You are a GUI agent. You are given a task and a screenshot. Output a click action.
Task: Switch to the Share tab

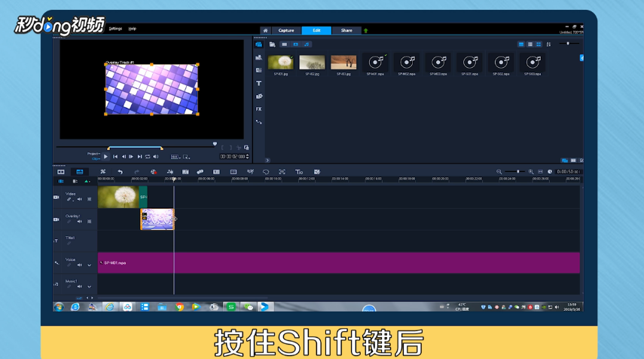pos(346,30)
